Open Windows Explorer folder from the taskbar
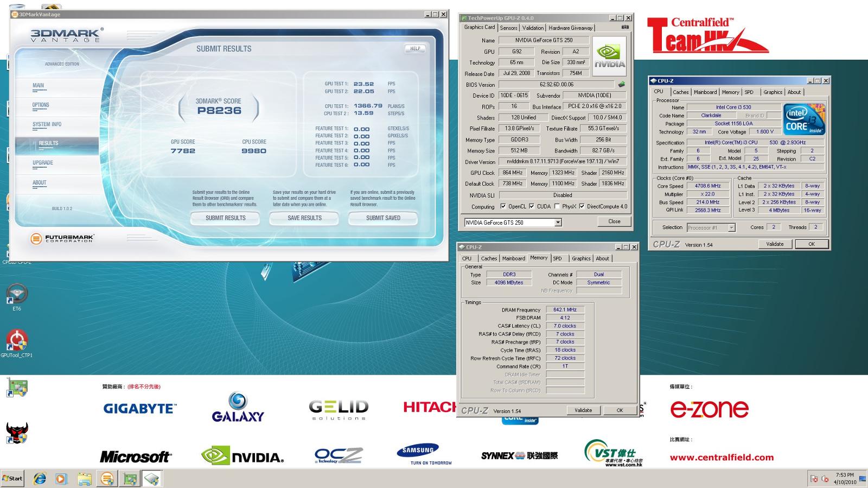The height and width of the screenshot is (488, 868). [x=84, y=479]
